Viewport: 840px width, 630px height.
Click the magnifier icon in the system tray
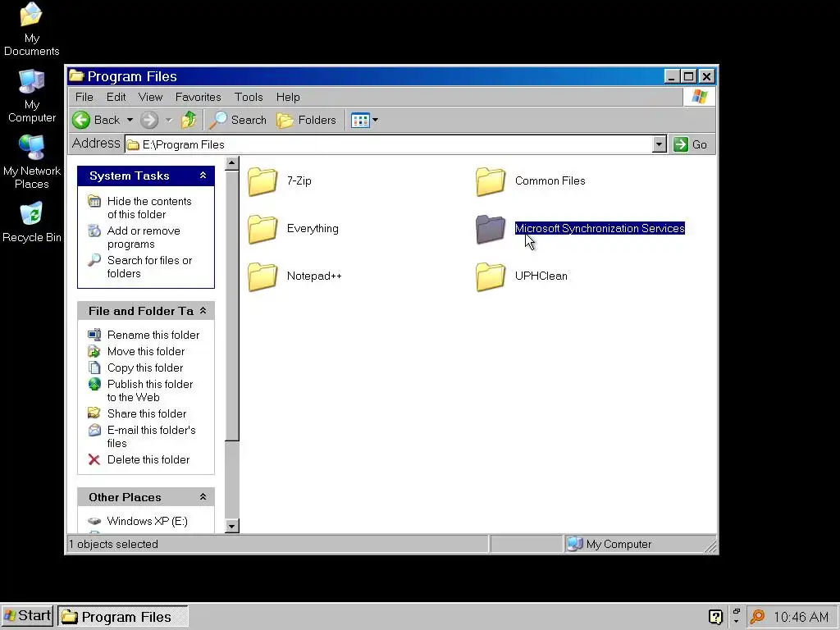(757, 617)
